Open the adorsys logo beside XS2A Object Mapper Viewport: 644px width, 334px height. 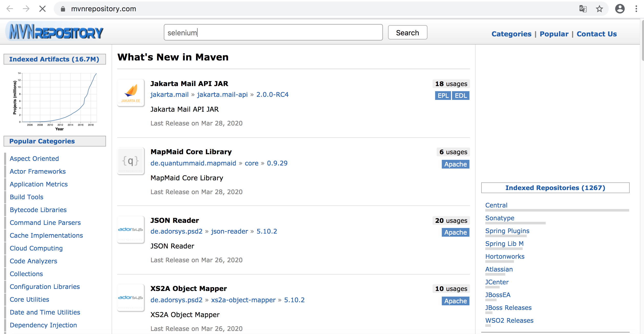[131, 298]
